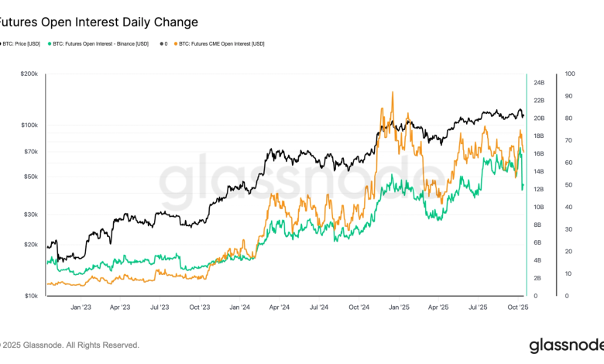
Task: Toggle the Binance Futures Open Interest legend entry
Action: click(101, 43)
